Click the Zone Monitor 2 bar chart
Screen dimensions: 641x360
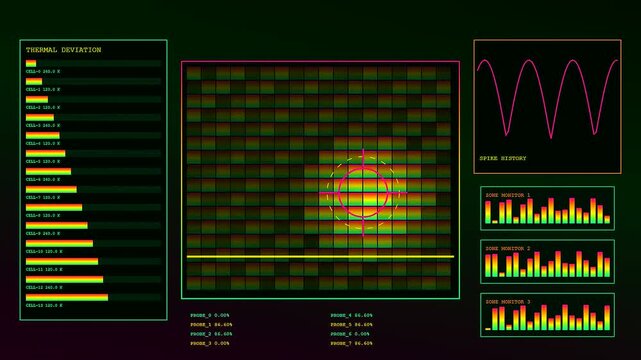547,264
